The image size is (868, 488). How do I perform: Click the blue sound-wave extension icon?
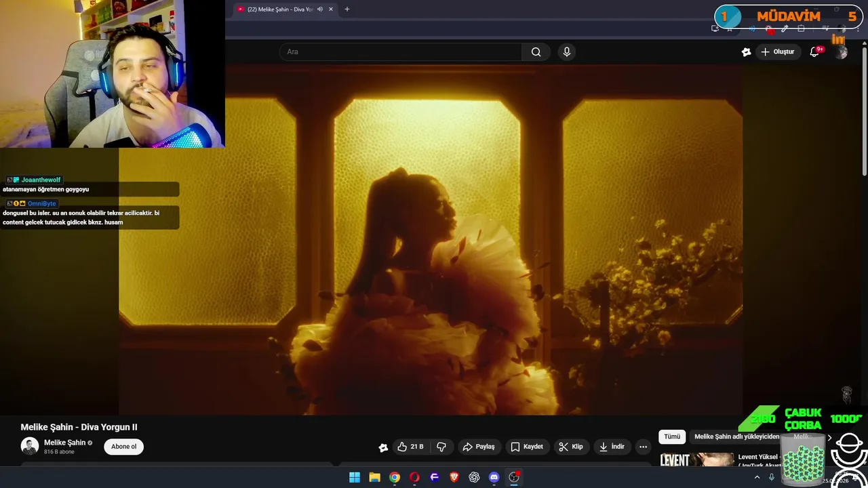pyautogui.click(x=752, y=28)
